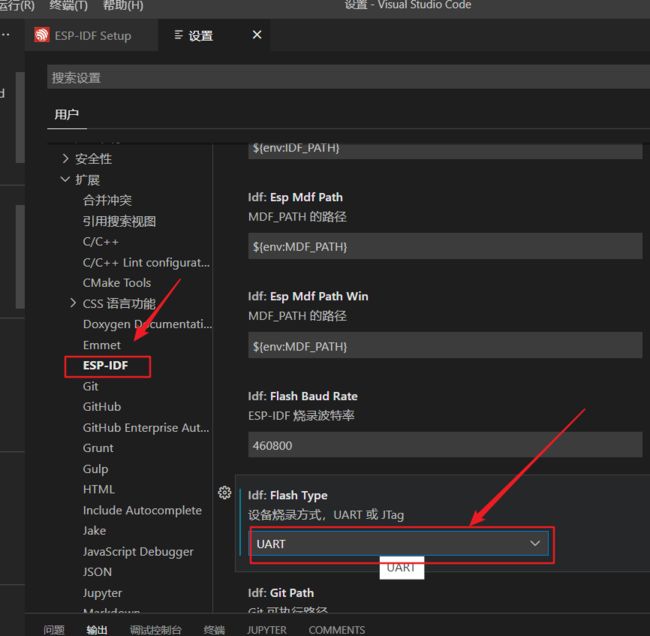Click the Idf: Git Path setting title
The width and height of the screenshot is (650, 636).
281,592
